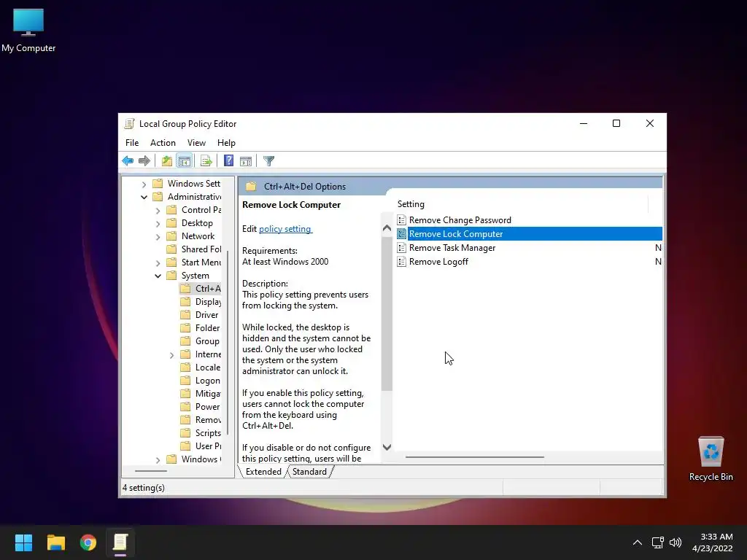Open the My Computer desktop icon
The width and height of the screenshot is (747, 560).
[28, 31]
